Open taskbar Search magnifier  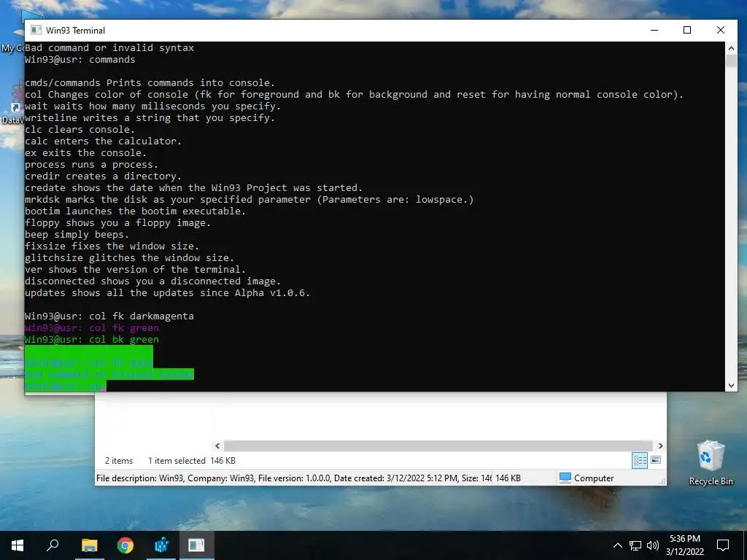click(x=53, y=545)
